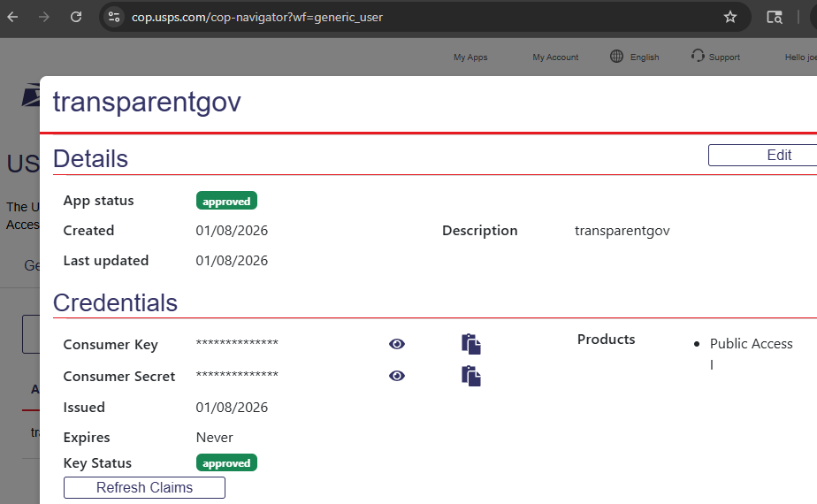
Task: Go to My Account in top navigation
Action: coord(555,57)
